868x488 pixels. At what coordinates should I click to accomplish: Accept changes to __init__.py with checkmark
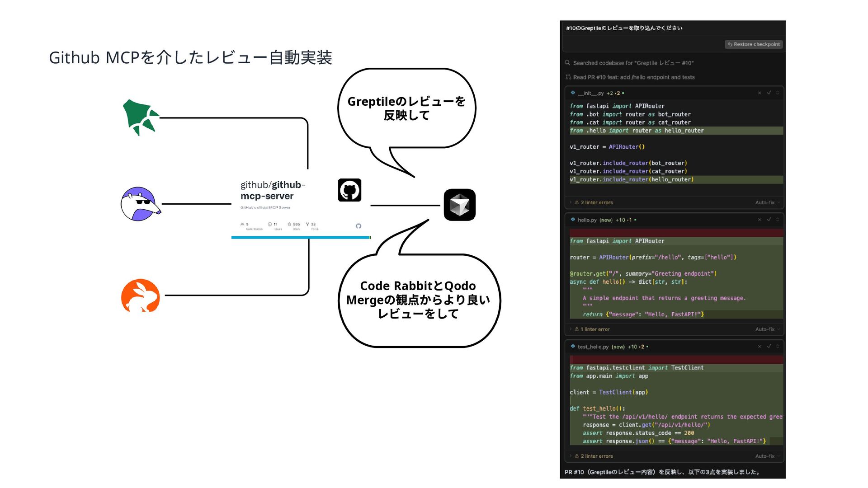click(x=769, y=93)
